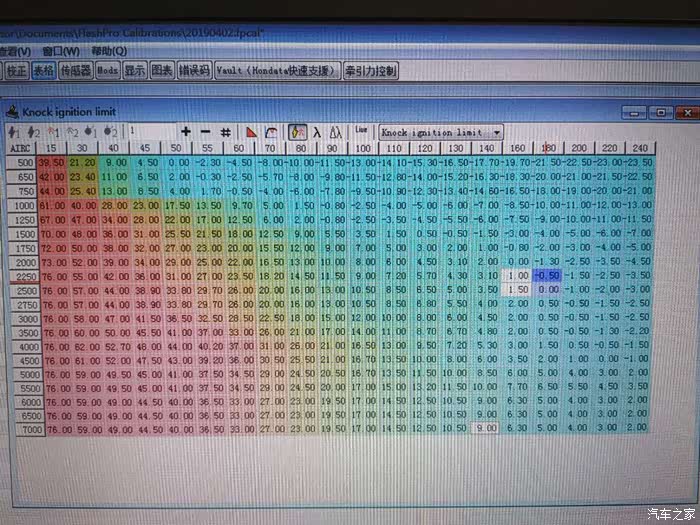This screenshot has width=700, height=525.
Task: Select the highlighted -0.50 table cell
Action: pos(547,274)
